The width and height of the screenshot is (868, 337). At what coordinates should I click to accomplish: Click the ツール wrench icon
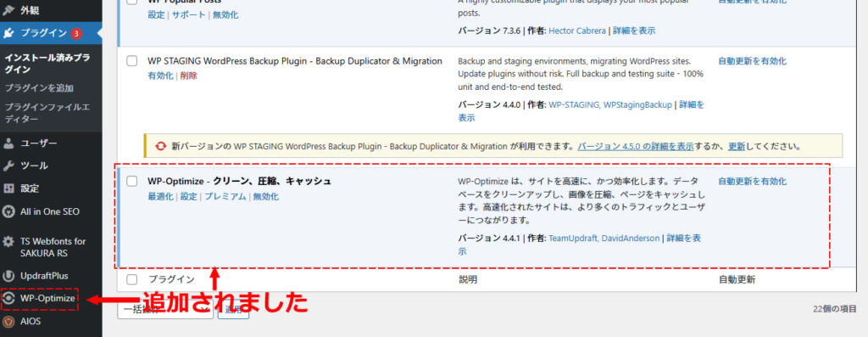[8, 166]
